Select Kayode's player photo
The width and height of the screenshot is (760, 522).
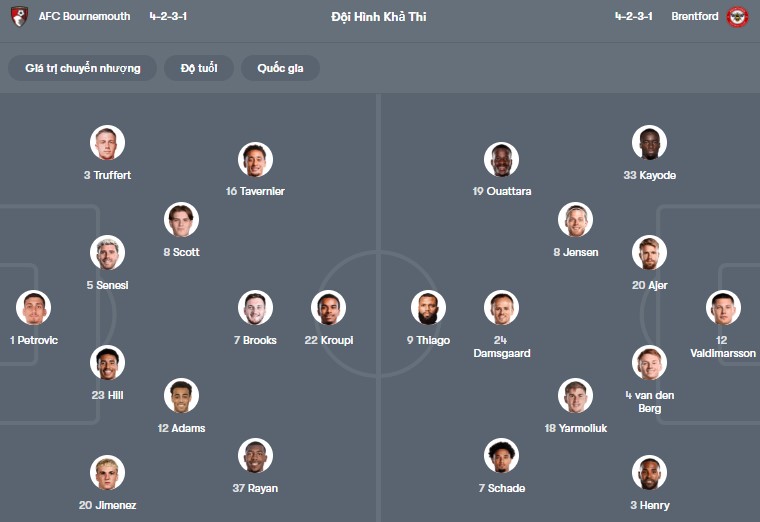pyautogui.click(x=649, y=143)
